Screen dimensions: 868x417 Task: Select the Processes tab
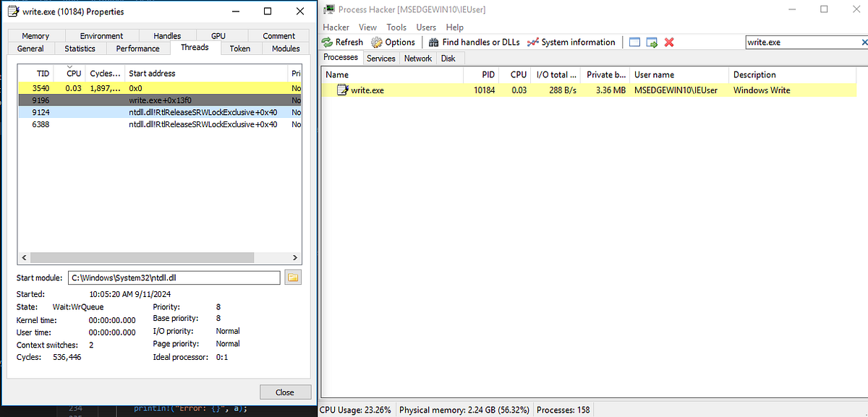(x=341, y=57)
